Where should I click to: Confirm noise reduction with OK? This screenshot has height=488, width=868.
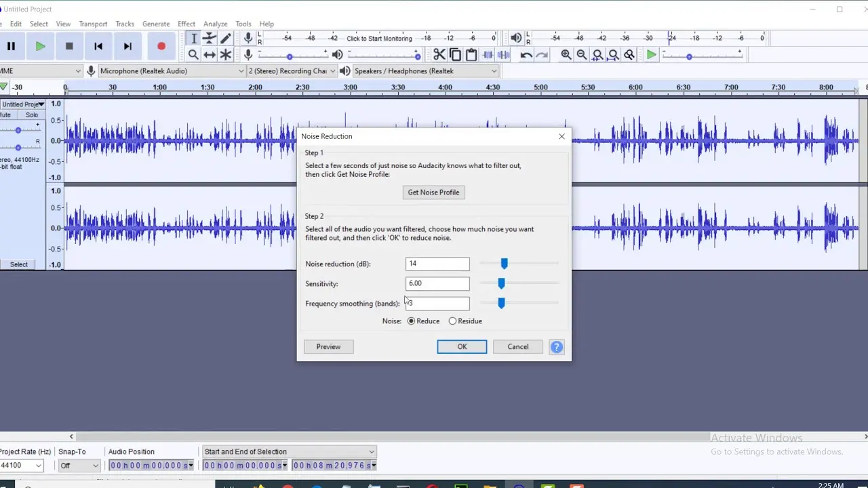click(462, 347)
